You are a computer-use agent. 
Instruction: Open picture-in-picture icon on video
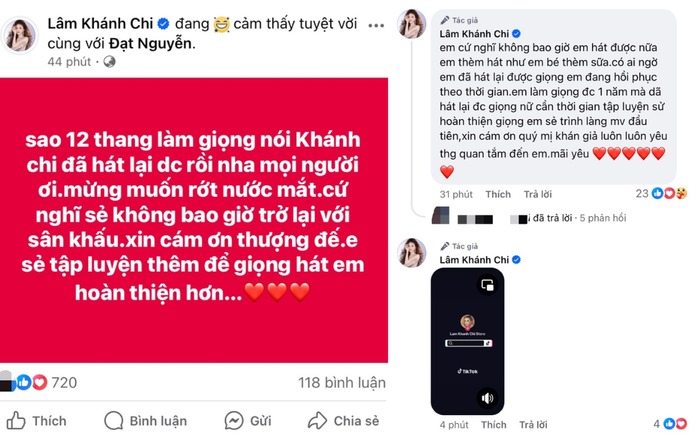[x=487, y=284]
